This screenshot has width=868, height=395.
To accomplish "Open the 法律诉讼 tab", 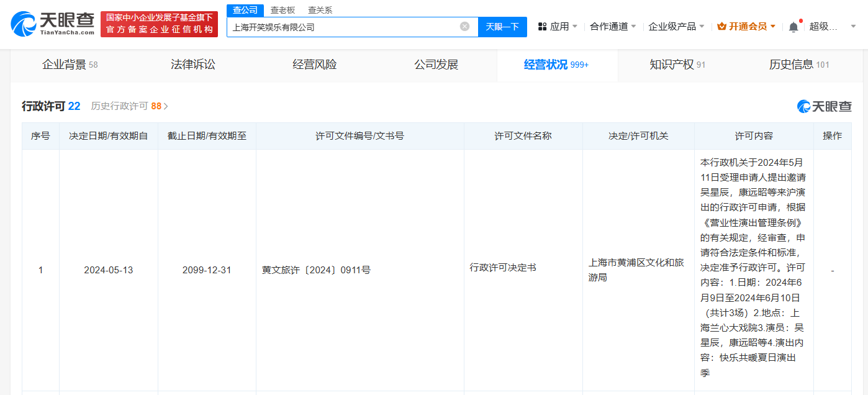I will click(x=193, y=65).
